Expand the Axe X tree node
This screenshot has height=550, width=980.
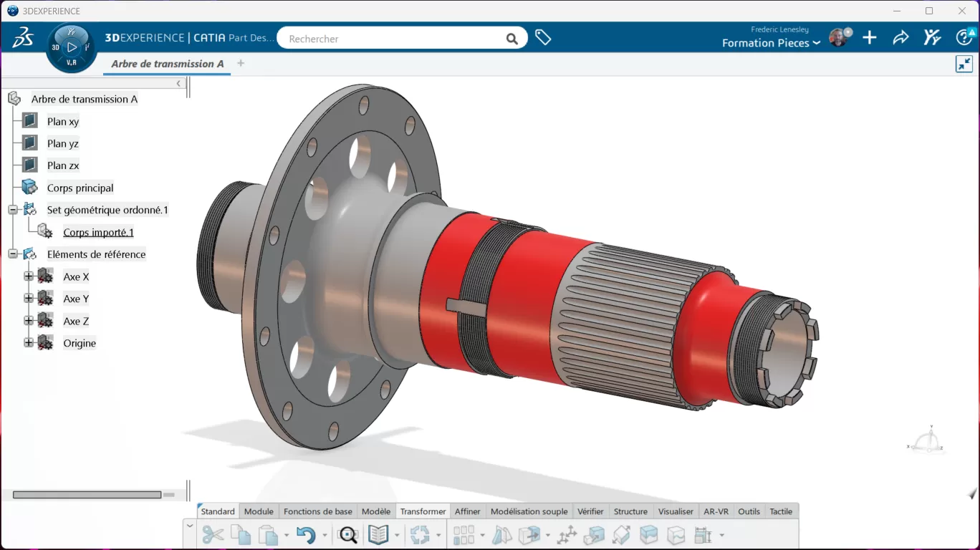coord(27,276)
